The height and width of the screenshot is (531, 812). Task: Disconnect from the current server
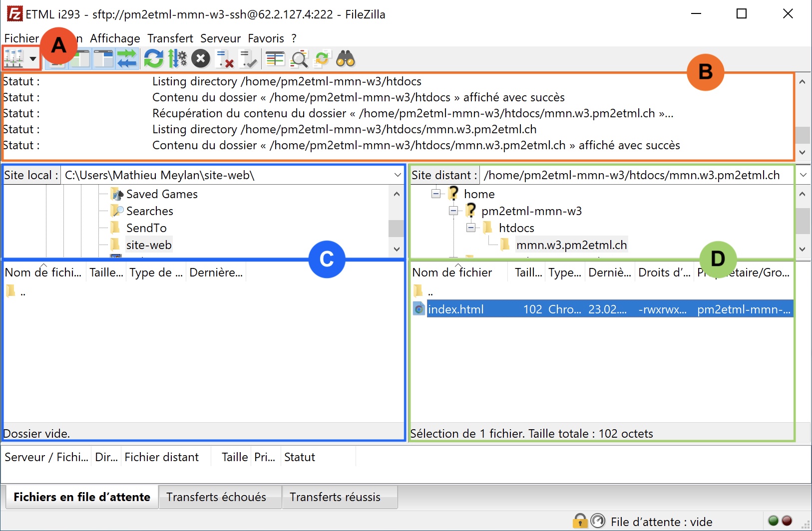click(x=225, y=59)
